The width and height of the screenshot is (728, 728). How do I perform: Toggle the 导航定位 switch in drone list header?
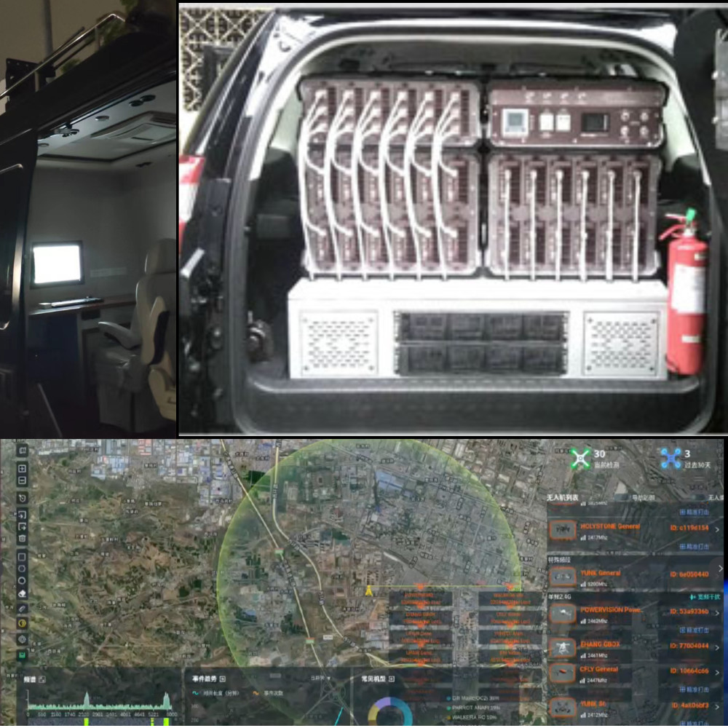(x=645, y=498)
